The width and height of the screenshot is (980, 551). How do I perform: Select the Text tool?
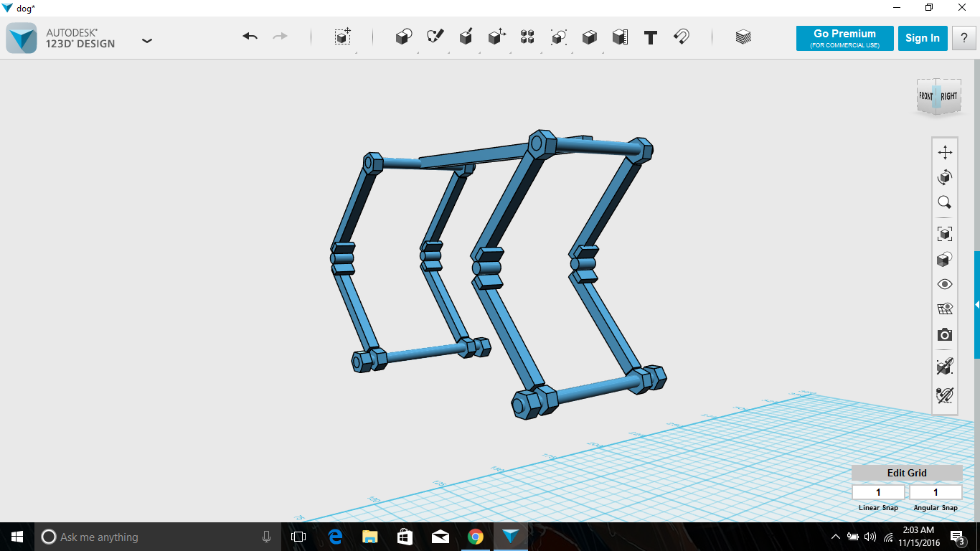coord(651,37)
